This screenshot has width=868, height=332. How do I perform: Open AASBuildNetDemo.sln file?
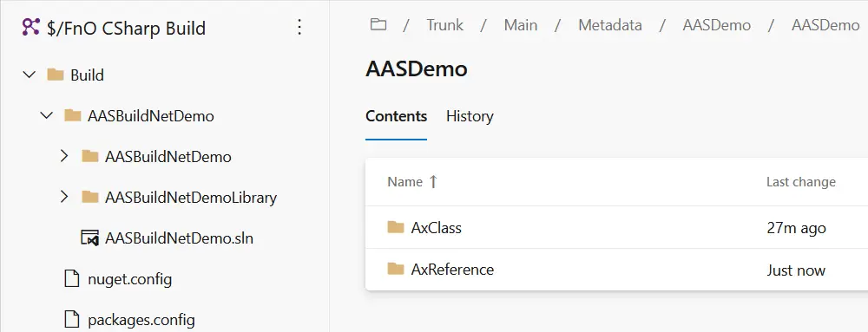pyautogui.click(x=180, y=238)
